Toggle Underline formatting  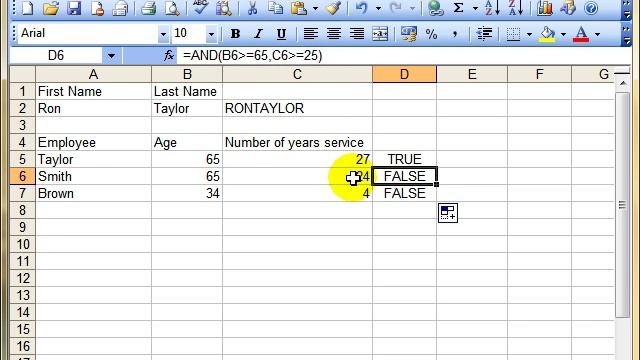(x=281, y=34)
